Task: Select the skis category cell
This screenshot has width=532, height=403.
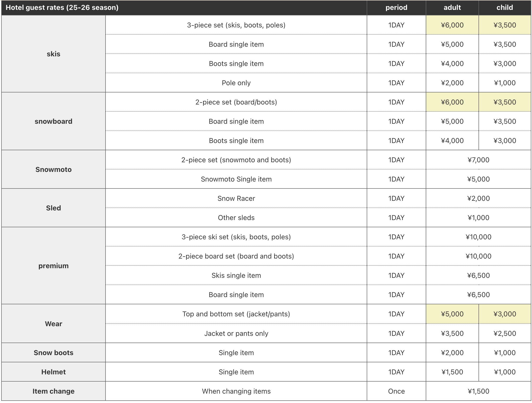Action: 53,54
